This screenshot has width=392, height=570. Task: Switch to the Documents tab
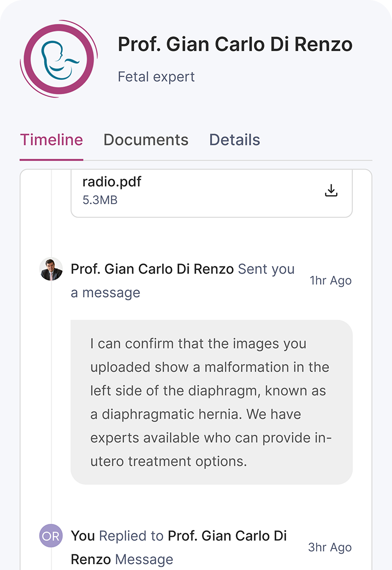(x=146, y=140)
